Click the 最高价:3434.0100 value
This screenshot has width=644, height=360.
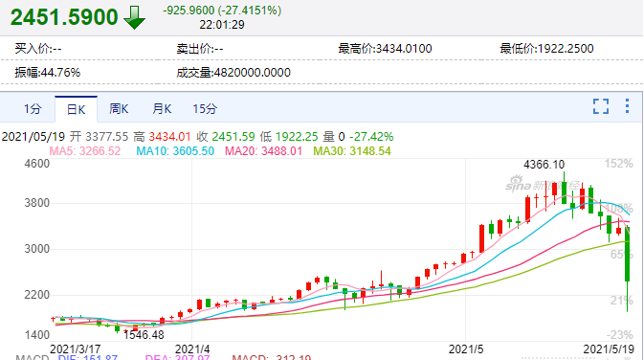tap(385, 49)
